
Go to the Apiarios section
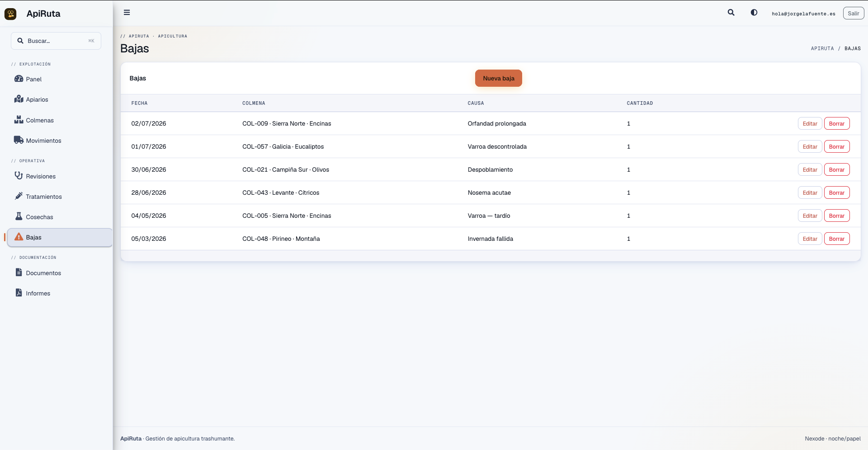[x=60, y=99]
